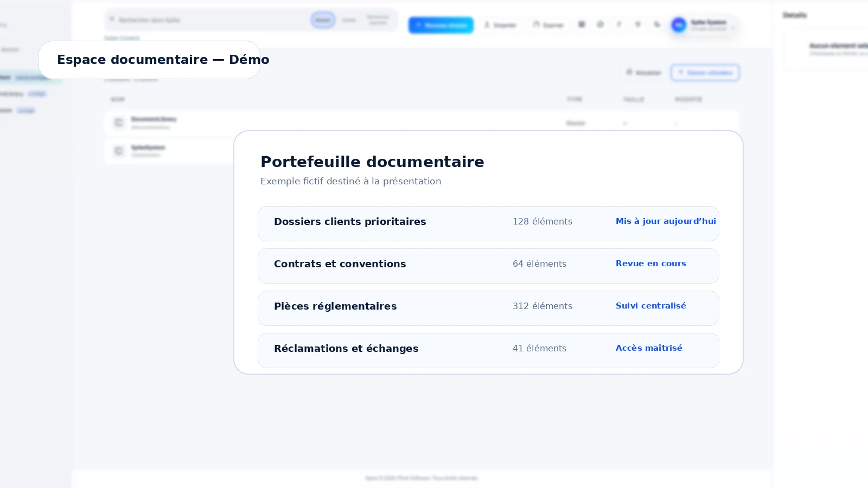Click the "64 éléments" count

pos(539,264)
